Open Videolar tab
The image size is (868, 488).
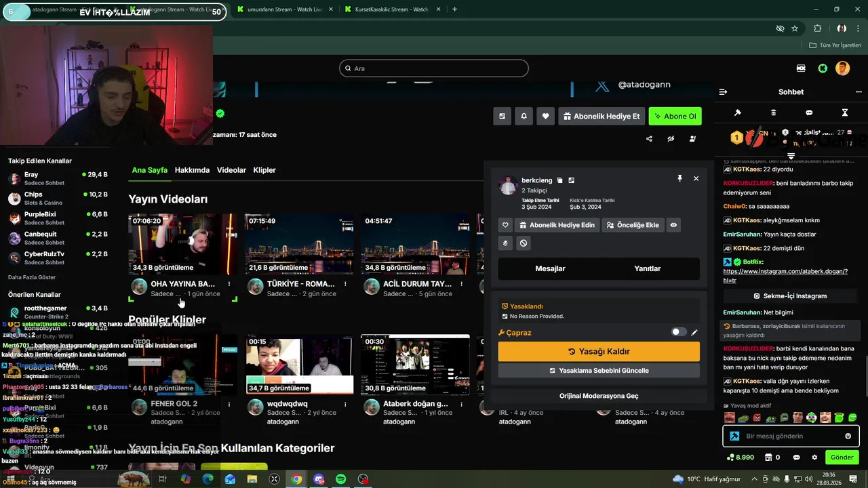coord(231,170)
